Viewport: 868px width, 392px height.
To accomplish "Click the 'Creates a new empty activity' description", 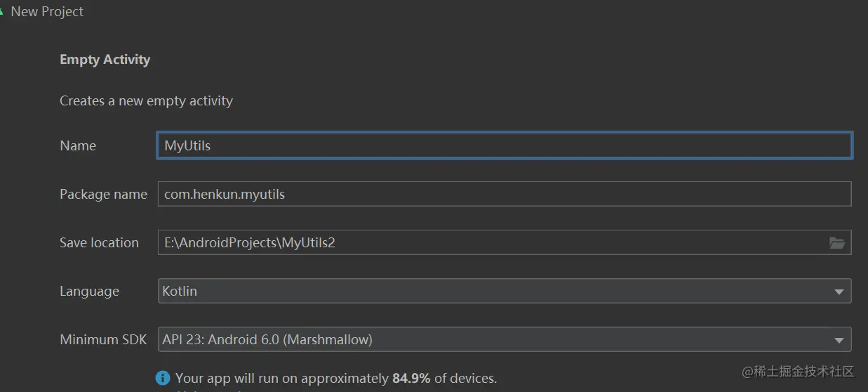I will click(x=146, y=100).
